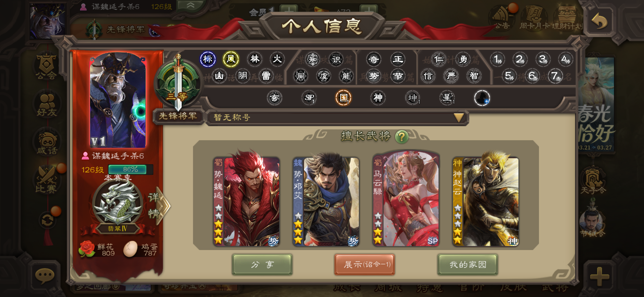This screenshot has width=644, height=297.
Task: Click the yellow back arrow icon
Action: pyautogui.click(x=600, y=21)
